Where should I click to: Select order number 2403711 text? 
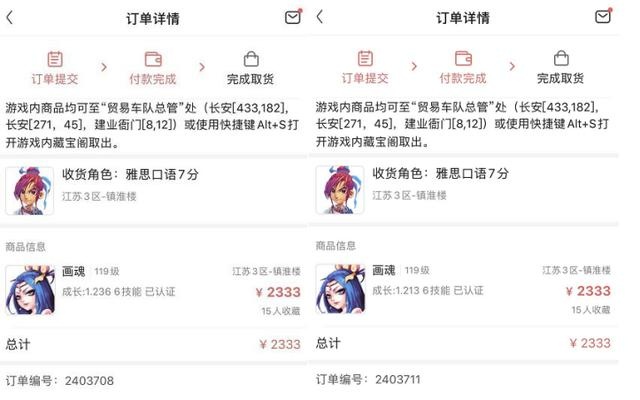398,380
